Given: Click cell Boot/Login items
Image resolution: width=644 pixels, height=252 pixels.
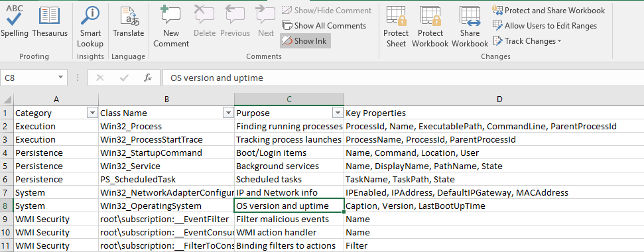Looking at the screenshot, I should click(289, 153).
